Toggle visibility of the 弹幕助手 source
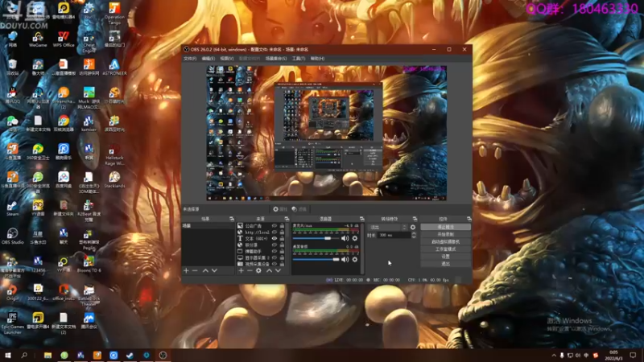The width and height of the screenshot is (644, 362). click(x=275, y=251)
